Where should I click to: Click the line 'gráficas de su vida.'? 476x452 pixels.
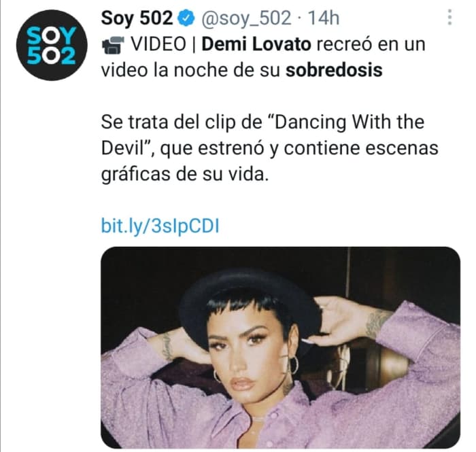tap(185, 175)
